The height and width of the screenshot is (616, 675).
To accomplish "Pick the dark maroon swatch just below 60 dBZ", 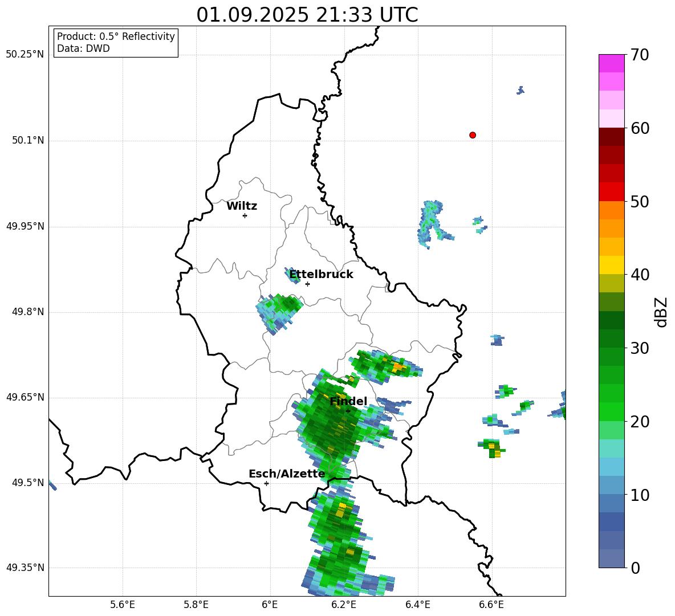I will (611, 137).
